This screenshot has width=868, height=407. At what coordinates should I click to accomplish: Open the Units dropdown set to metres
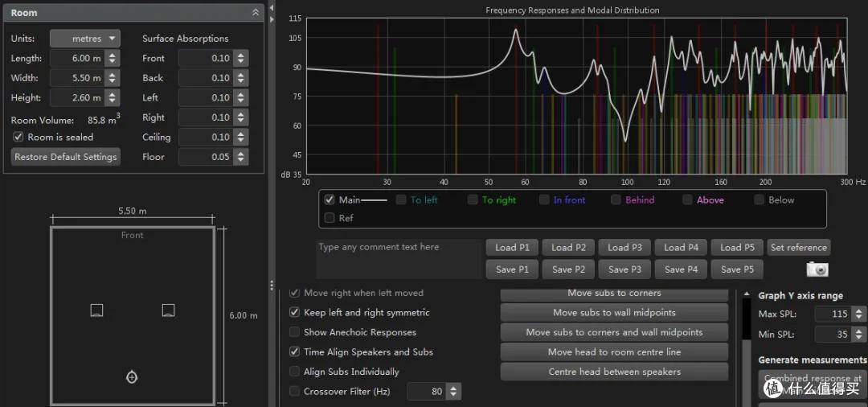point(85,39)
